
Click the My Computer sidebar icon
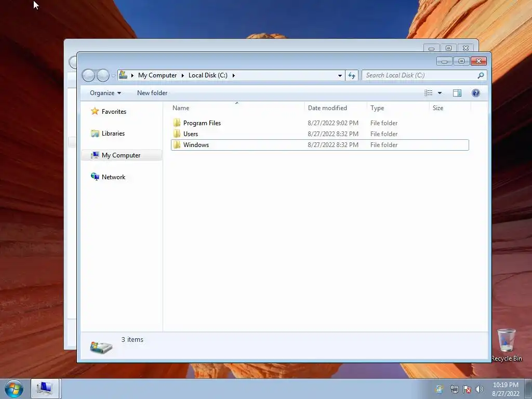(95, 155)
